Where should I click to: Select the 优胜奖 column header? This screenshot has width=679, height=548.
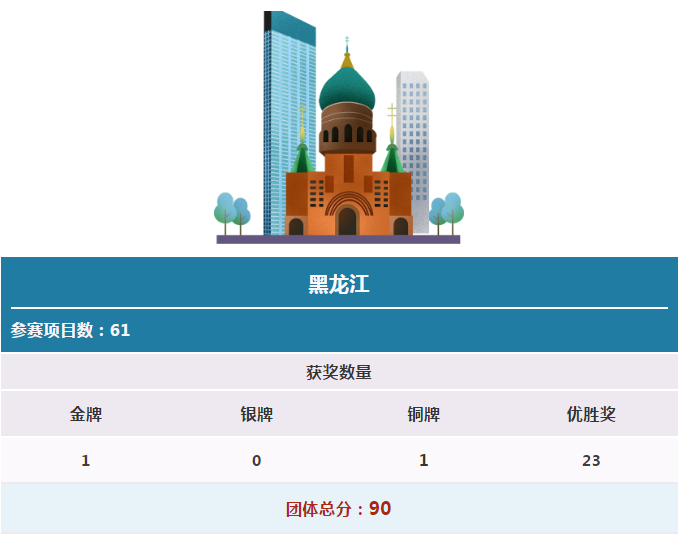coord(591,415)
